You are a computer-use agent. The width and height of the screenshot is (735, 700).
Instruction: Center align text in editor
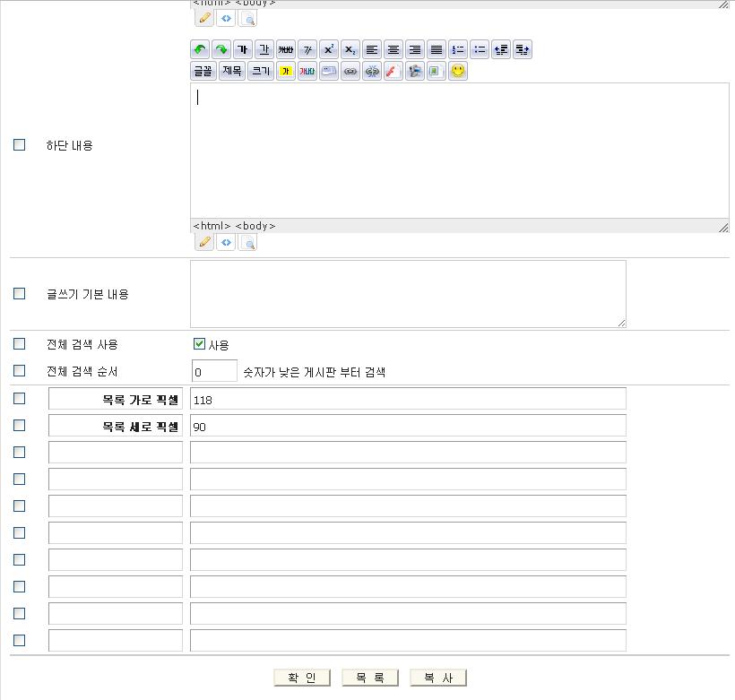(393, 49)
